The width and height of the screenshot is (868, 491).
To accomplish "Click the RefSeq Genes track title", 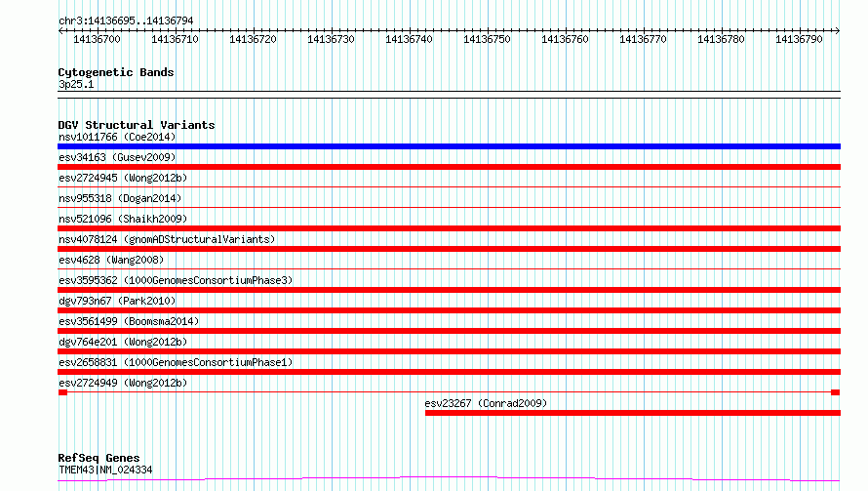I will (99, 459).
